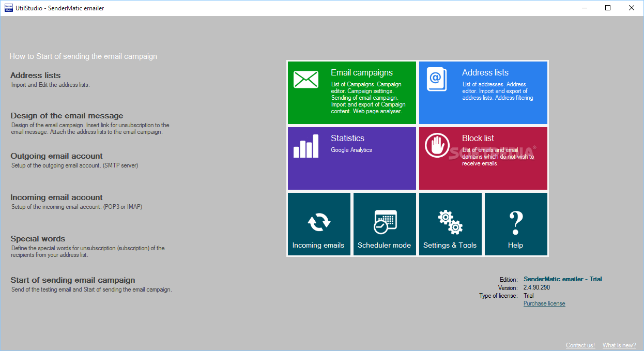644x351 pixels.
Task: Click the POP3 or IMAP setup description
Action: coord(76,207)
